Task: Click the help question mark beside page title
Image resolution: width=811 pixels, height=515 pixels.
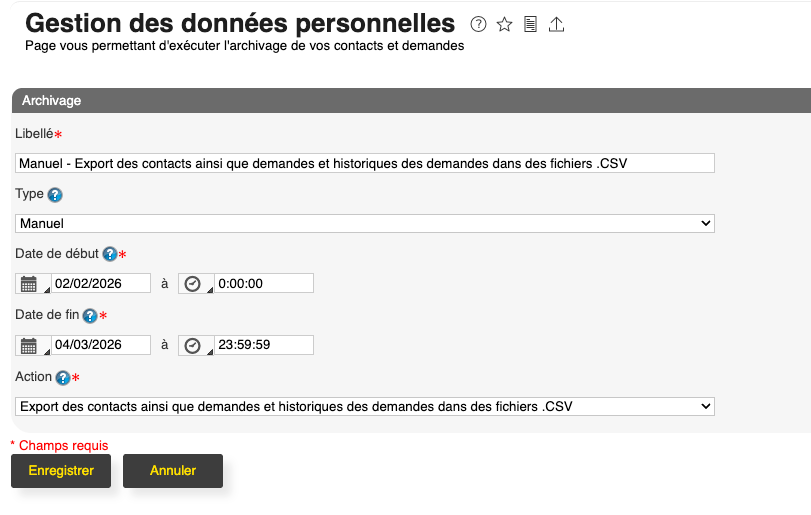Action: tap(479, 24)
